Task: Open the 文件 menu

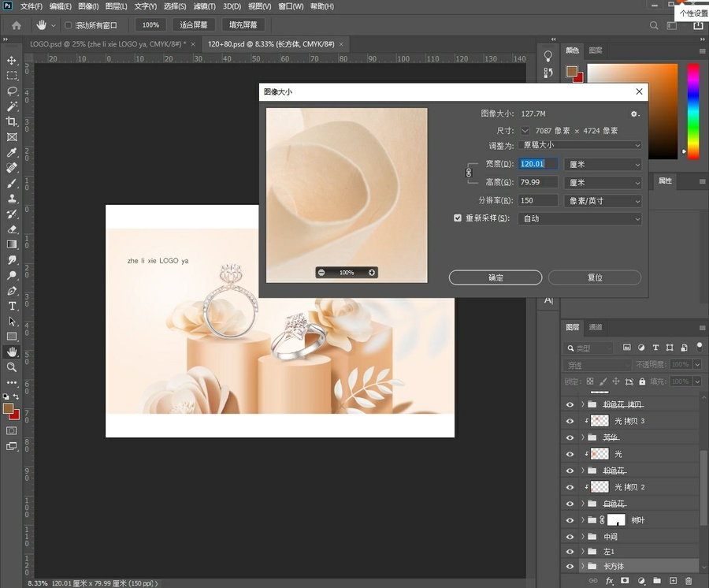Action: (32, 6)
